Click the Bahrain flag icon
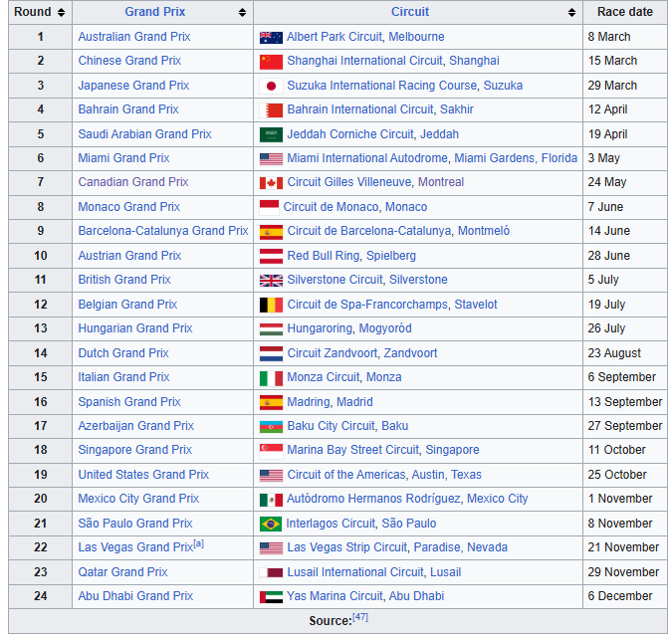Image resolution: width=672 pixels, height=638 pixels. (271, 110)
